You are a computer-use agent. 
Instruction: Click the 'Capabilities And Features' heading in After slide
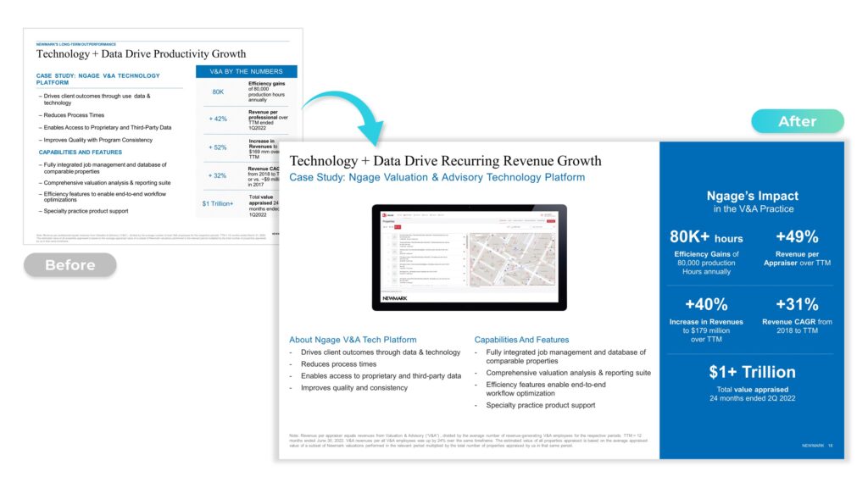click(521, 340)
